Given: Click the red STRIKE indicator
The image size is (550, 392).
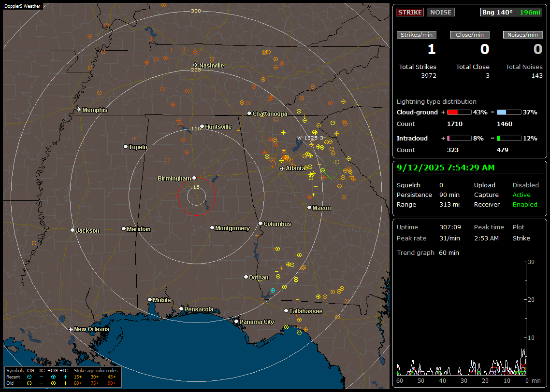Looking at the screenshot, I should pos(410,12).
